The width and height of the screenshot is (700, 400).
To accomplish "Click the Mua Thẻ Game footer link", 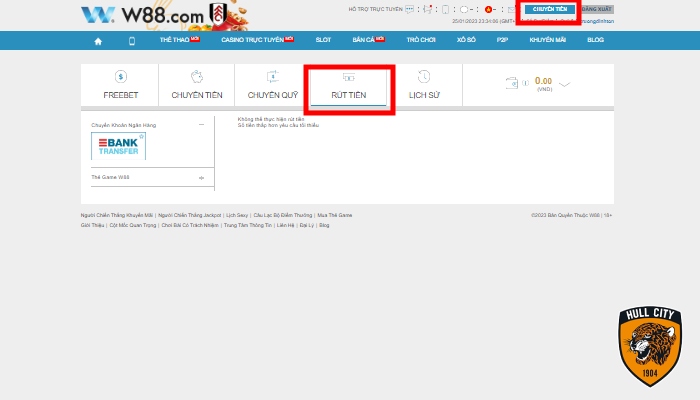I will pyautogui.click(x=334, y=215).
